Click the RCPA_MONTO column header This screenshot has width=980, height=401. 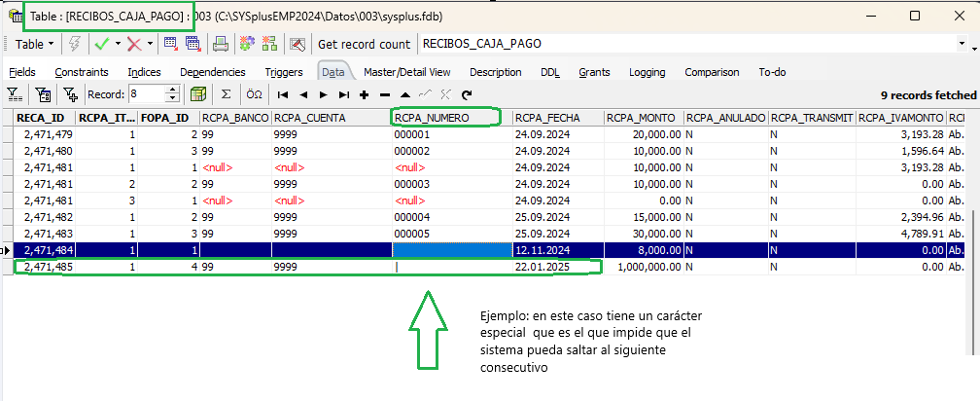click(x=644, y=118)
